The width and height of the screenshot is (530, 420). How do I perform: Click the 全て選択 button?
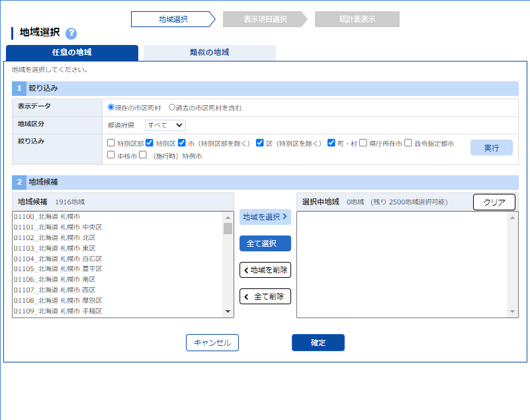pyautogui.click(x=265, y=243)
